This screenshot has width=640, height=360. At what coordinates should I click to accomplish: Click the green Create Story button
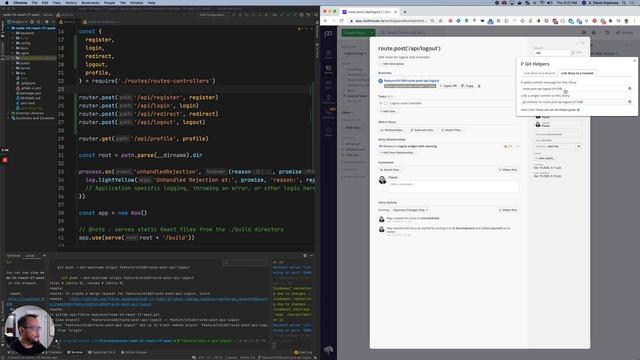coord(355,33)
